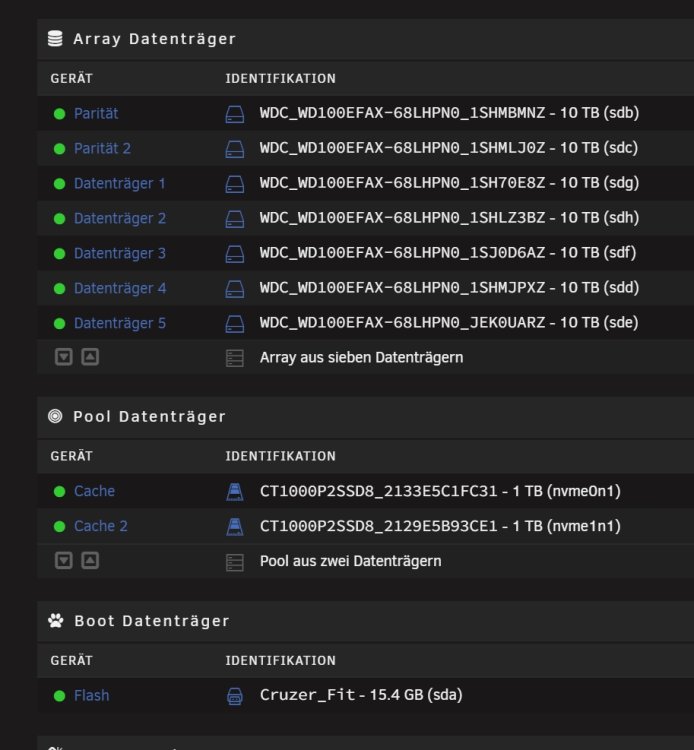Viewport: 694px width, 750px height.
Task: Click the green status dot beside Flash
Action: tap(59, 696)
